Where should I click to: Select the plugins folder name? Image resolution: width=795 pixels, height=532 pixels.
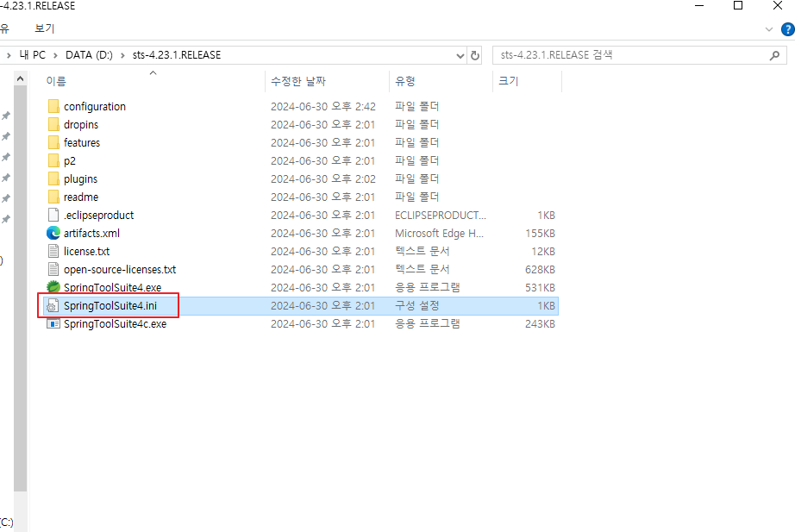point(80,179)
